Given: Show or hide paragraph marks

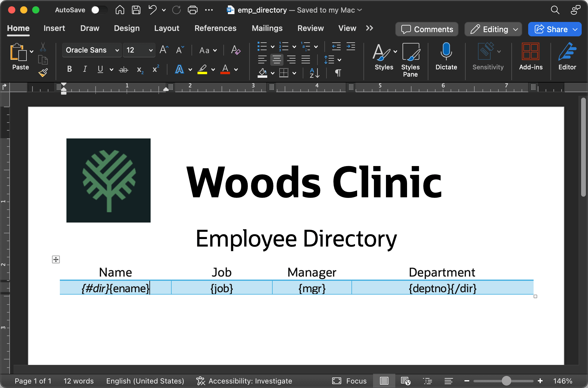Looking at the screenshot, I should coord(338,73).
